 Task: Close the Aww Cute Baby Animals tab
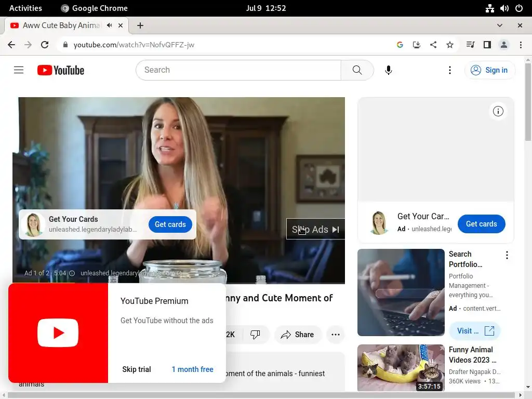click(x=121, y=25)
